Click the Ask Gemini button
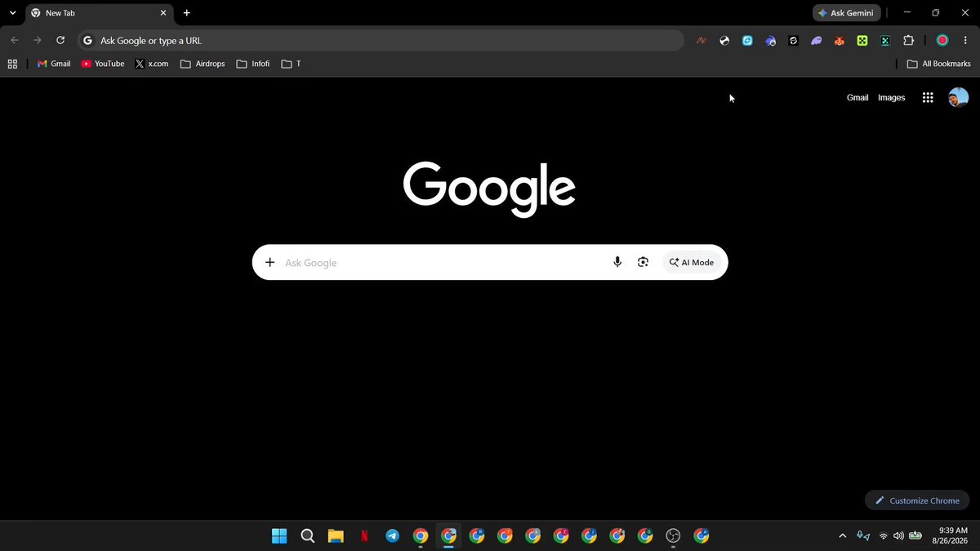This screenshot has height=551, width=980. [847, 13]
